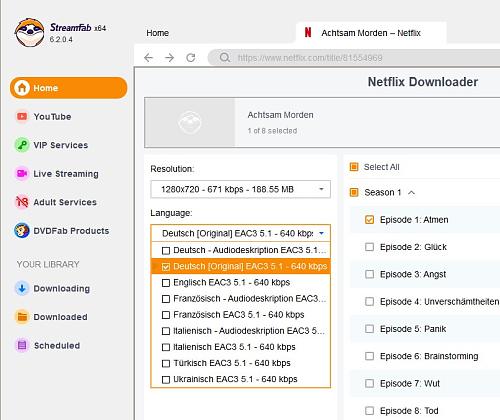Check Episode 2: Glück
Screen dimensions: 500x420
click(369, 247)
